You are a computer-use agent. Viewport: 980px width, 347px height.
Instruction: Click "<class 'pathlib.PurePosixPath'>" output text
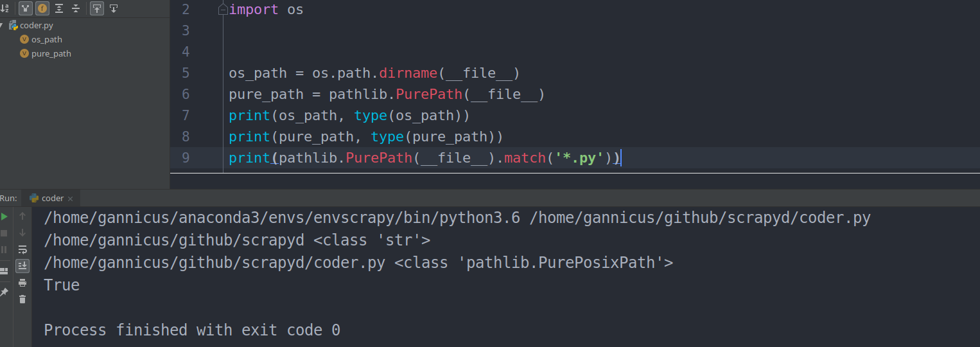(x=534, y=263)
